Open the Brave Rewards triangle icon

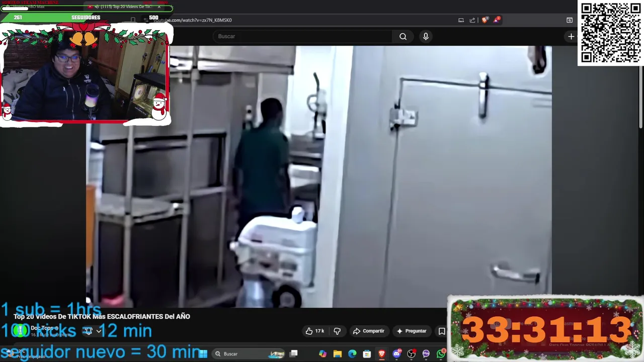click(497, 20)
